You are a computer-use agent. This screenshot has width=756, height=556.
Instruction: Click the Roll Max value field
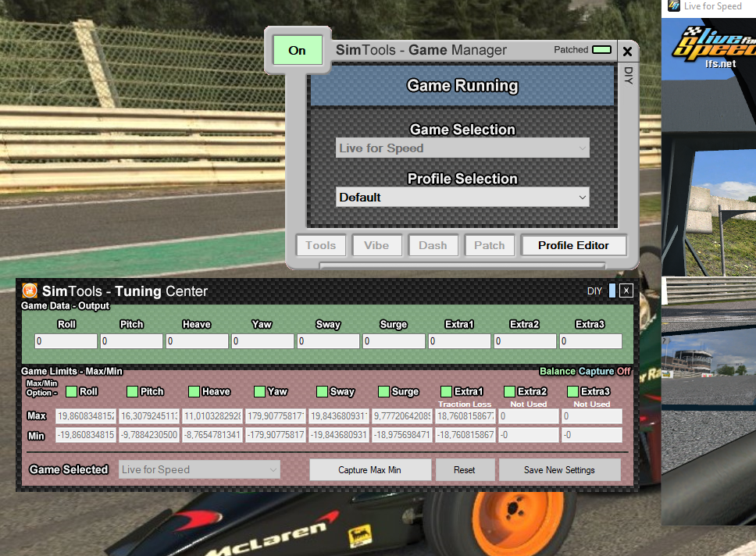[86, 416]
